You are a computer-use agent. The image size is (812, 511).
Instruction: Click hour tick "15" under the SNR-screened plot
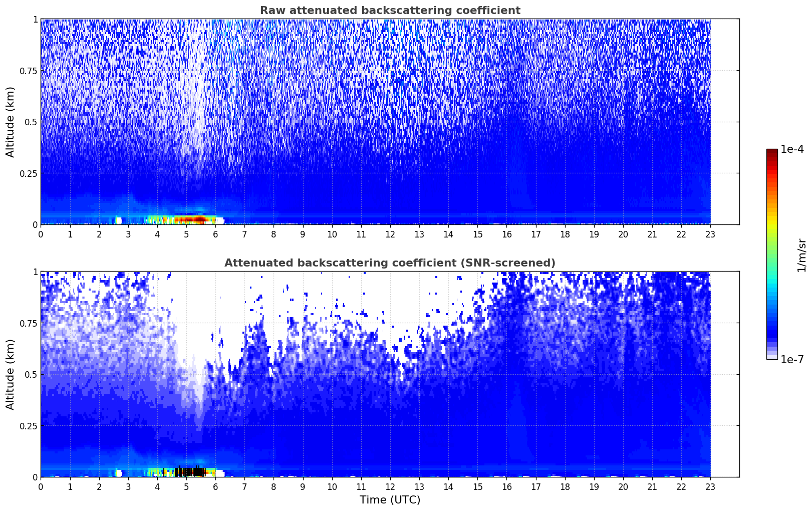pyautogui.click(x=477, y=486)
